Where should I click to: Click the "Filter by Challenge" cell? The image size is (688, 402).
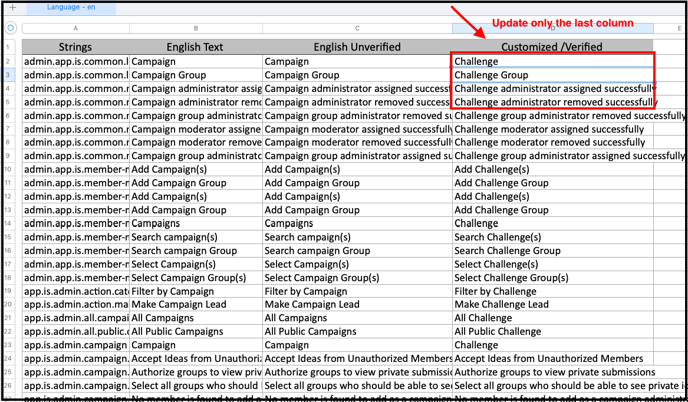click(x=552, y=291)
